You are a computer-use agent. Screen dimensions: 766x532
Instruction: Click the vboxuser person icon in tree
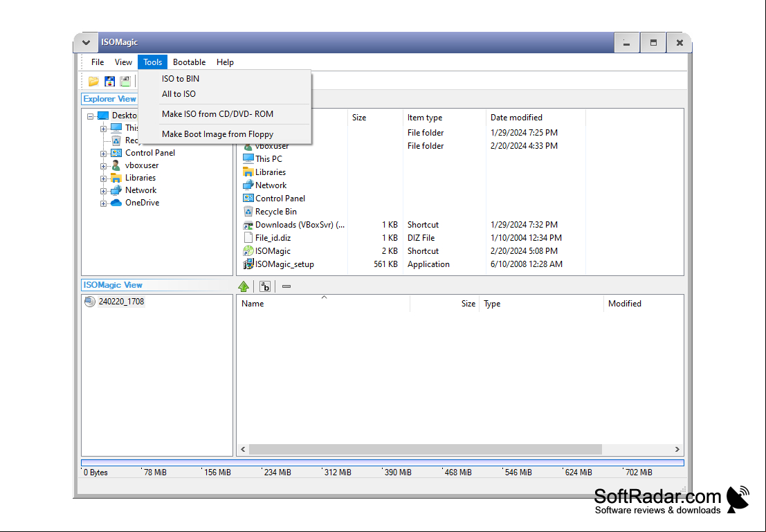(x=116, y=165)
